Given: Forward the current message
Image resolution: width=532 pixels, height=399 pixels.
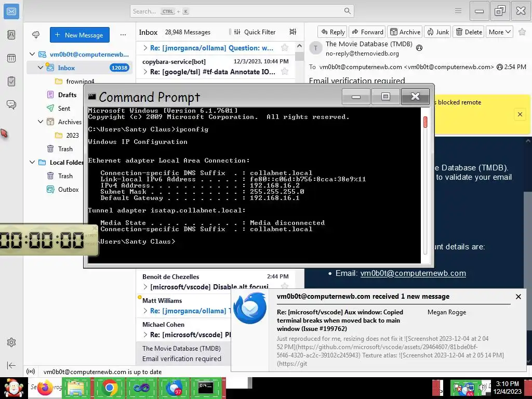Looking at the screenshot, I should coord(367,32).
